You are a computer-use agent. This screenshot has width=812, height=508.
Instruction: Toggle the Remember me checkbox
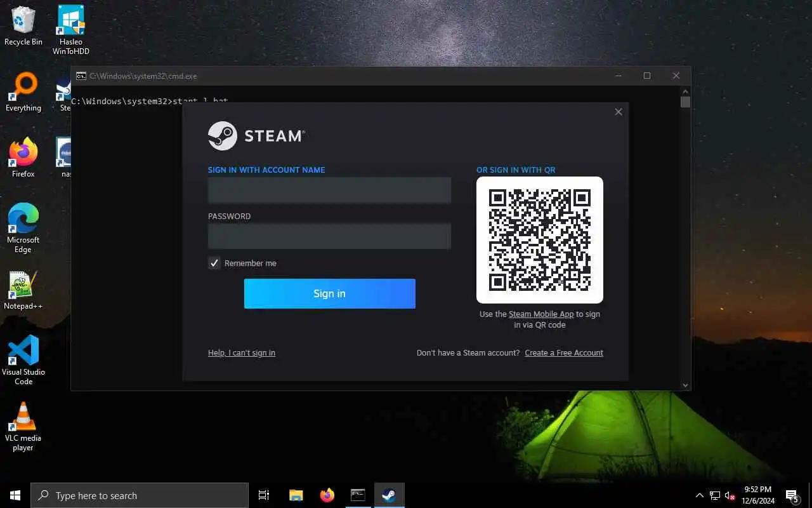[214, 263]
